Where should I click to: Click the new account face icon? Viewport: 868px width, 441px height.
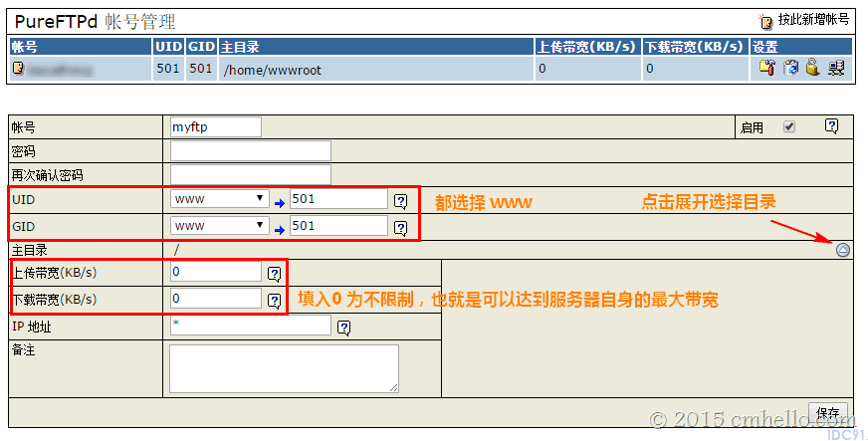pyautogui.click(x=766, y=21)
